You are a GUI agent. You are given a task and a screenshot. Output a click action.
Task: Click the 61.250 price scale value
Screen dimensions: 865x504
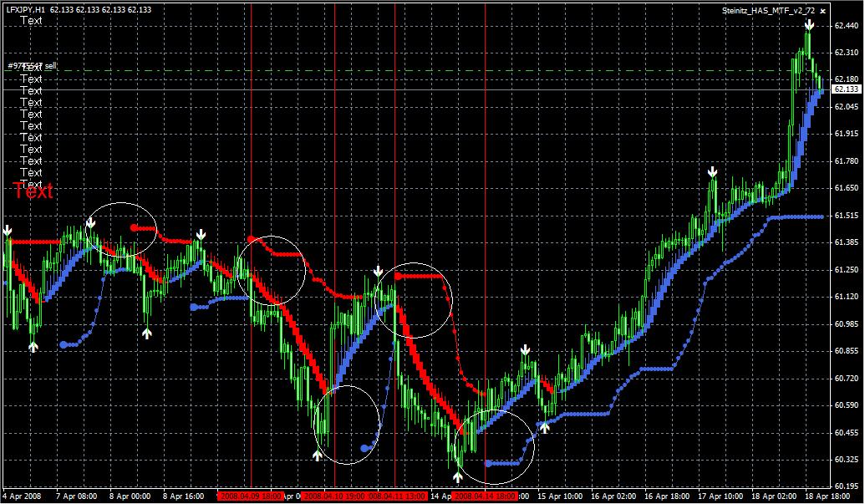pos(846,270)
